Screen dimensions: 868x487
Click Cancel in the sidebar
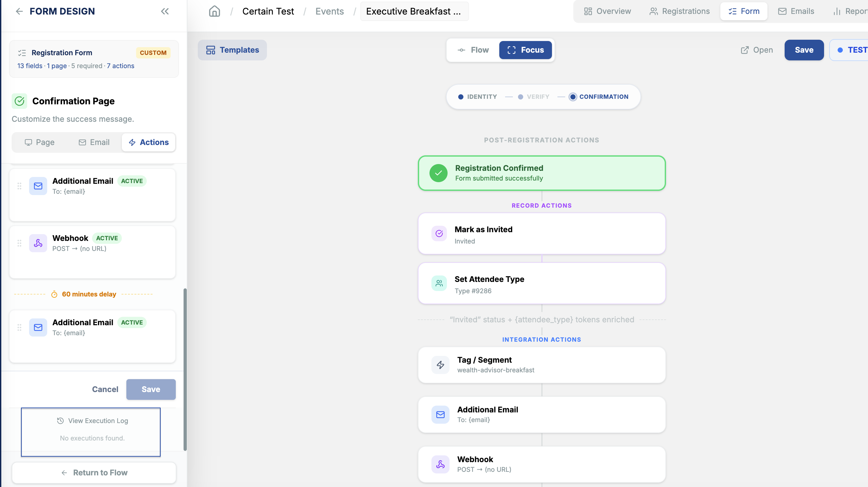point(105,389)
